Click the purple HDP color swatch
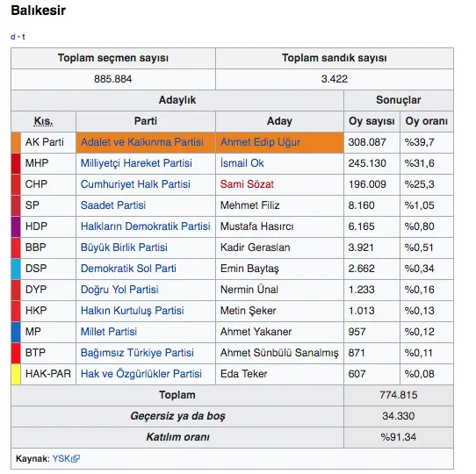This screenshot has height=474, width=476. [x=16, y=226]
